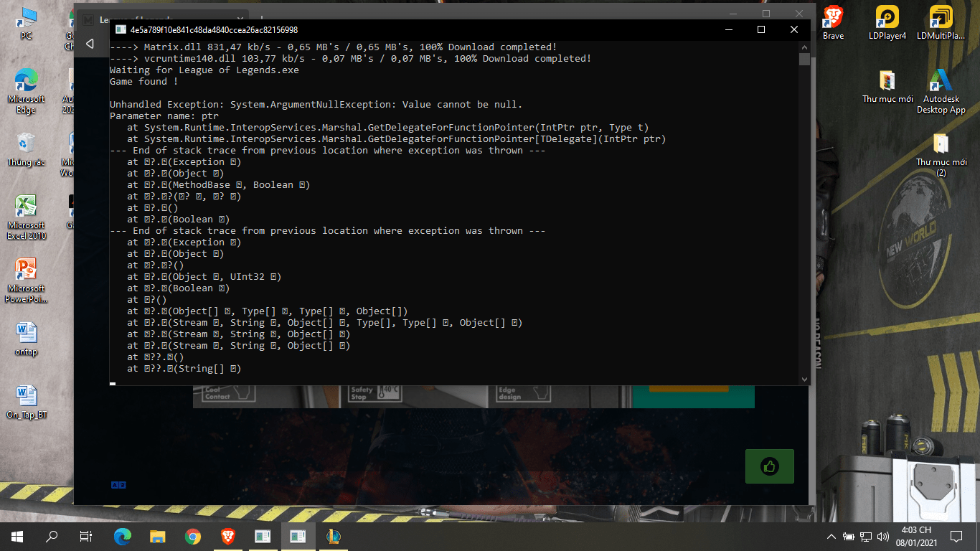Launch the Brave desktop shortcut
This screenshot has height=551, width=980.
[833, 23]
